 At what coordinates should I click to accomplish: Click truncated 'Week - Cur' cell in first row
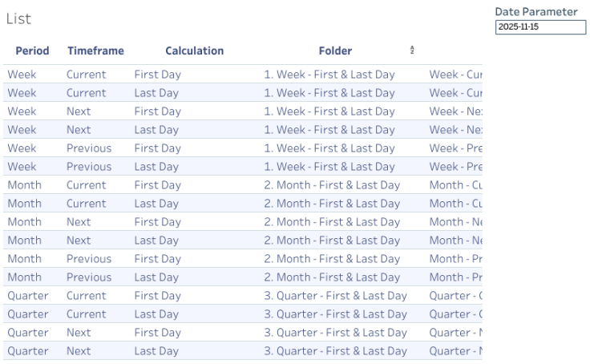pyautogui.click(x=455, y=75)
